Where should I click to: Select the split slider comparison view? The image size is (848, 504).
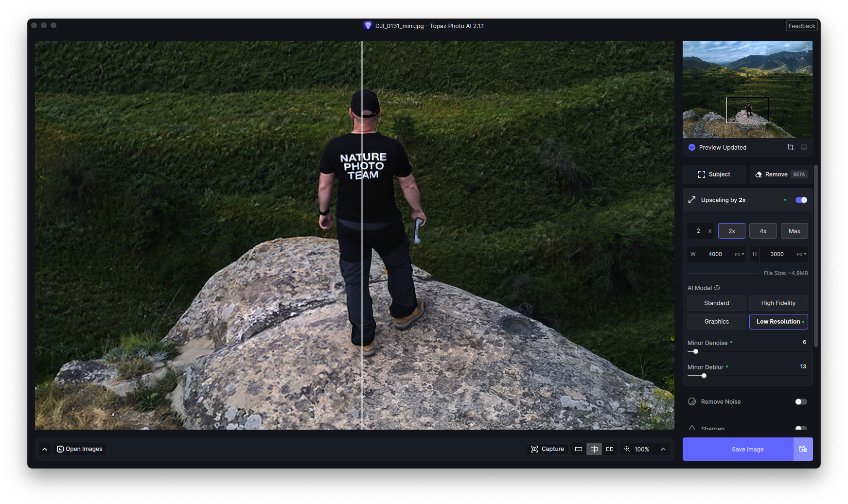[594, 449]
